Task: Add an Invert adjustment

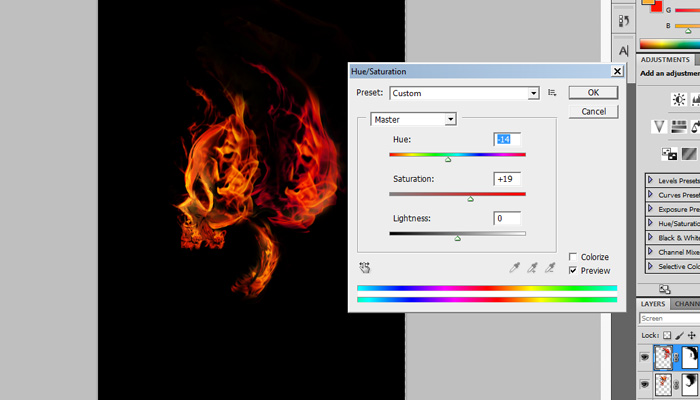Action: (x=669, y=154)
